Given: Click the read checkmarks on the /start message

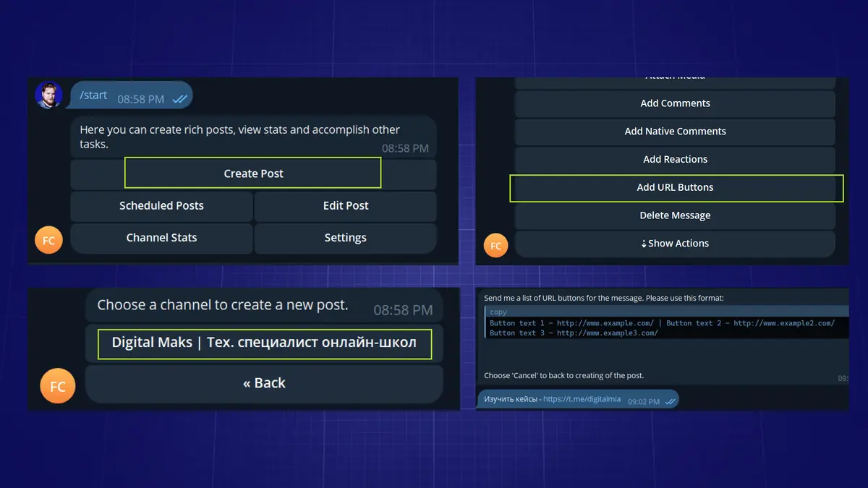Looking at the screenshot, I should pyautogui.click(x=179, y=99).
